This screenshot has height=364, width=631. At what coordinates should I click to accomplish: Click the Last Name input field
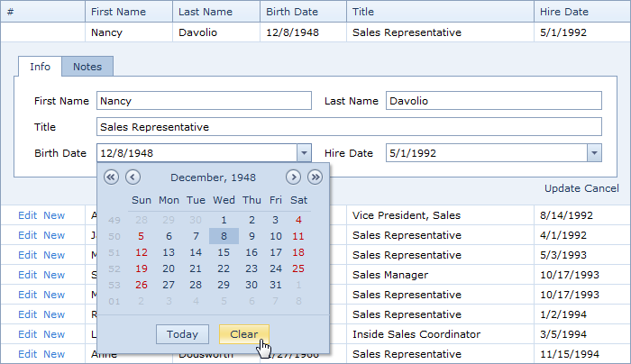coord(493,101)
